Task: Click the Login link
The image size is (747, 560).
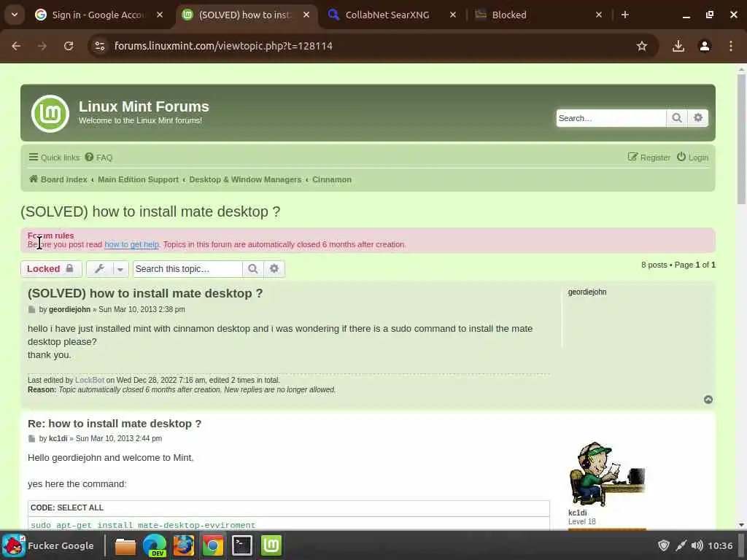Action: (693, 157)
